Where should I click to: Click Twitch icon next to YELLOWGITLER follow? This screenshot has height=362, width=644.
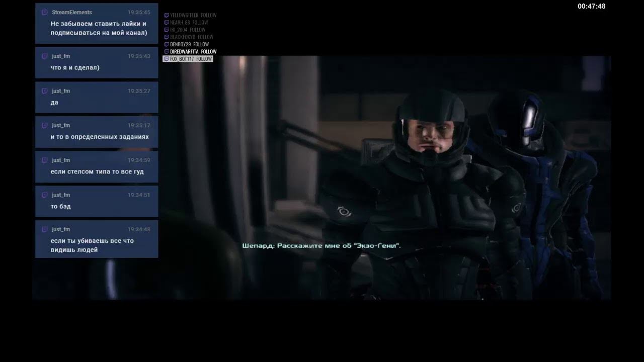(167, 15)
